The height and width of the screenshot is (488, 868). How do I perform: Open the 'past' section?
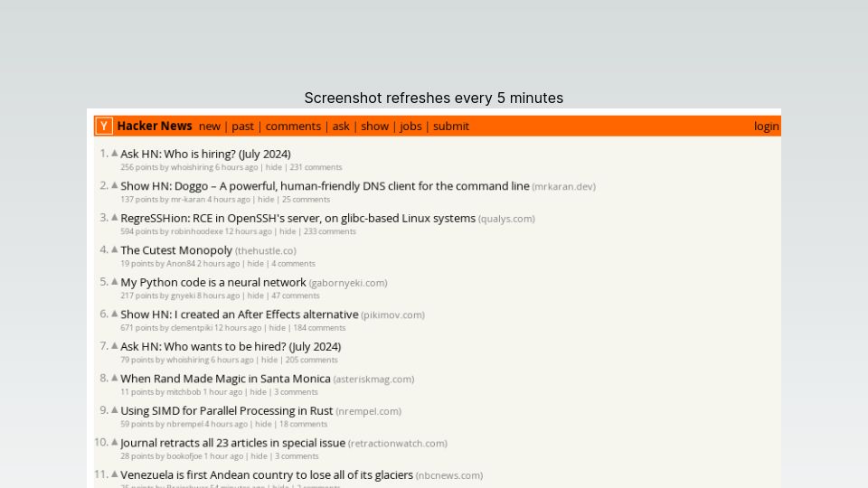pyautogui.click(x=242, y=127)
